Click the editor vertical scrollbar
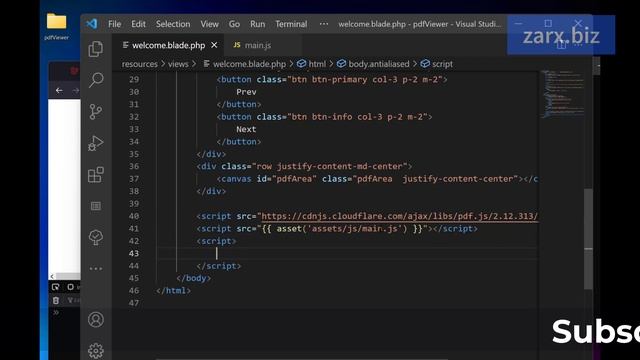Viewport: 640px width, 360px height. click(x=588, y=239)
